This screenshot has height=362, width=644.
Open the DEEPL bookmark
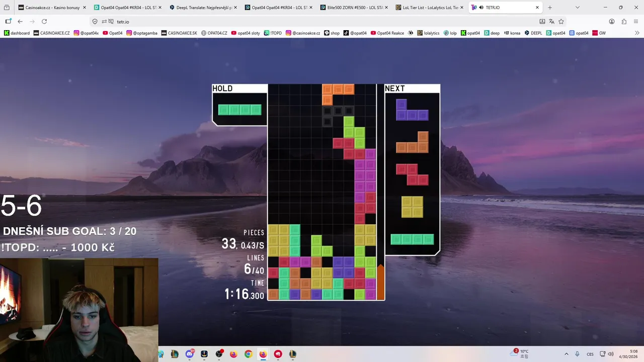pos(533,33)
